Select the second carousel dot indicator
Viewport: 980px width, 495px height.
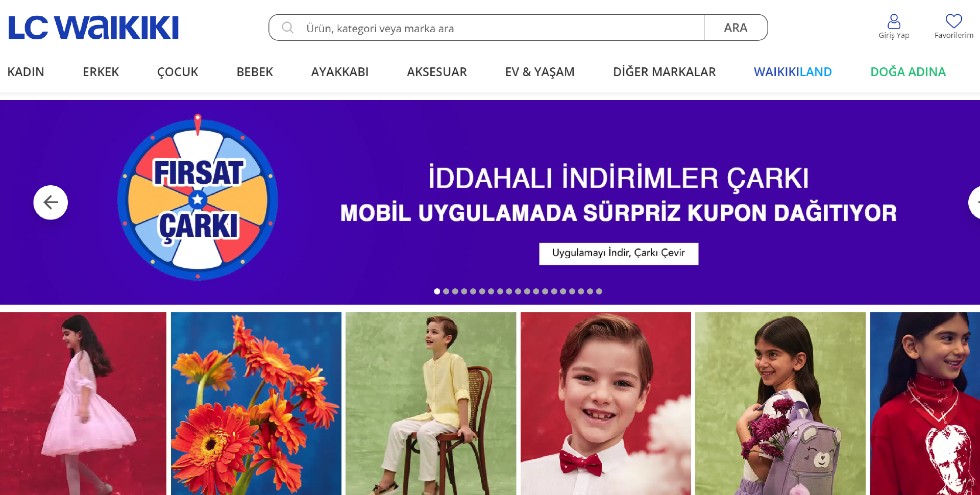[446, 291]
